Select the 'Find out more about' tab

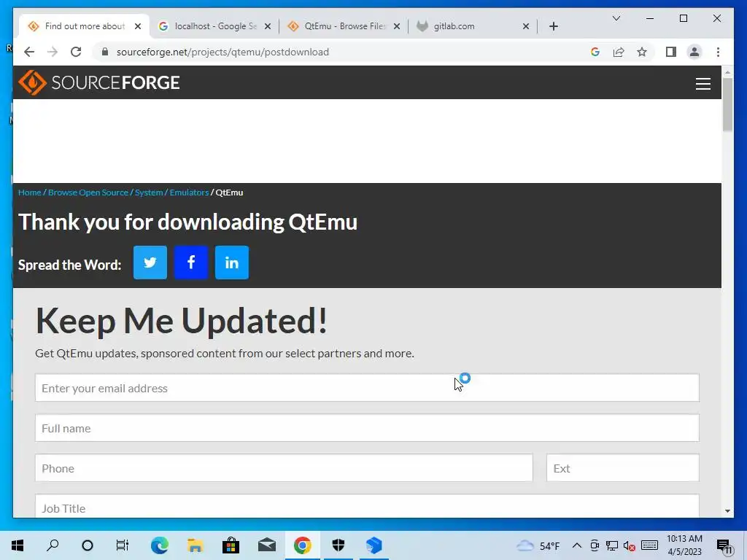(85, 26)
